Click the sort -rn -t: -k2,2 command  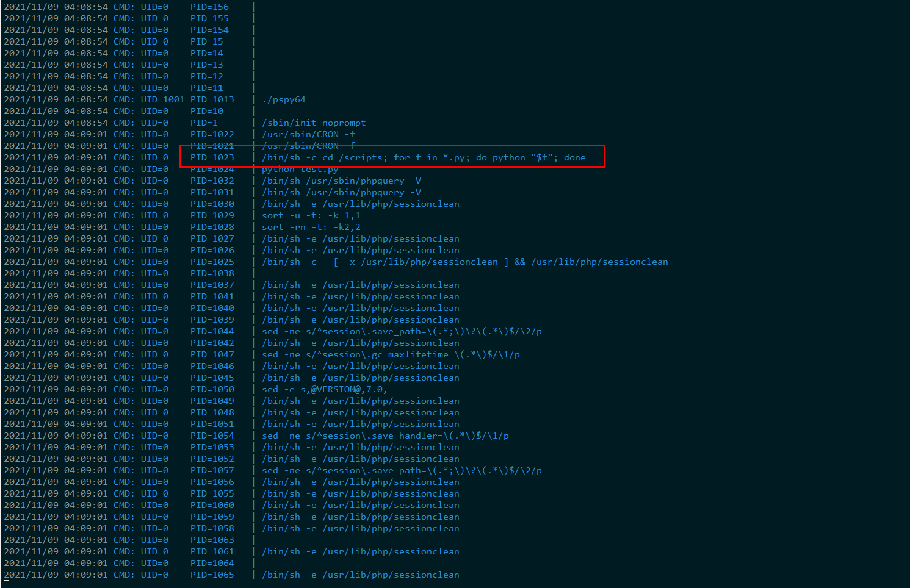click(x=311, y=227)
